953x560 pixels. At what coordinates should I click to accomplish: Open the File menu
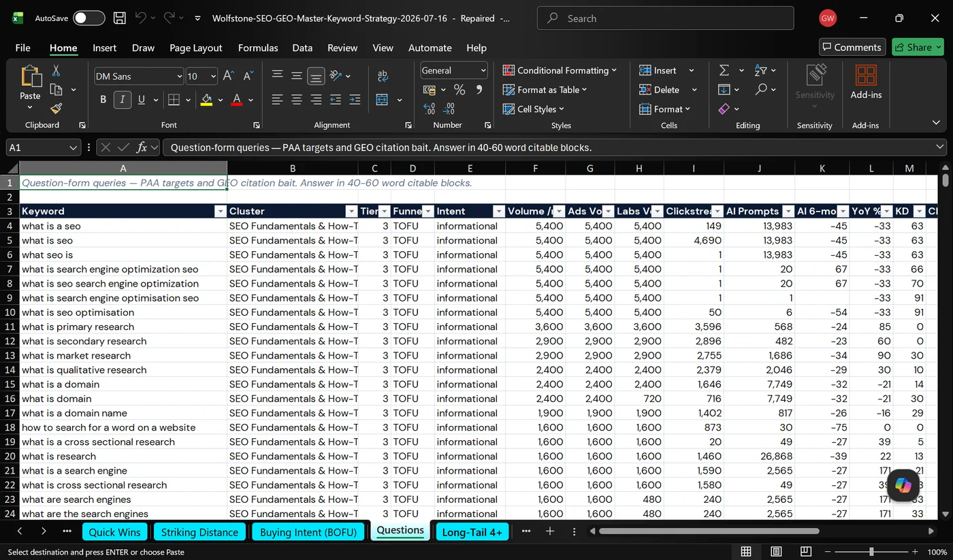click(x=22, y=48)
